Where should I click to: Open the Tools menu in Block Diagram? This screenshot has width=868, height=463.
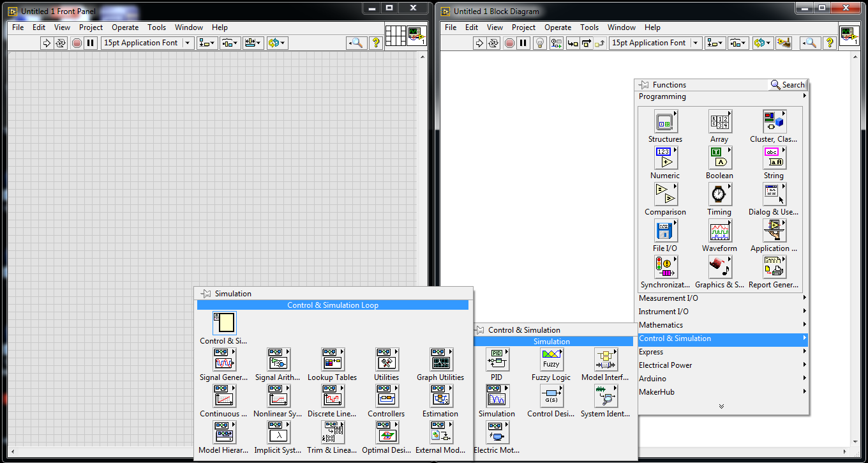[589, 27]
